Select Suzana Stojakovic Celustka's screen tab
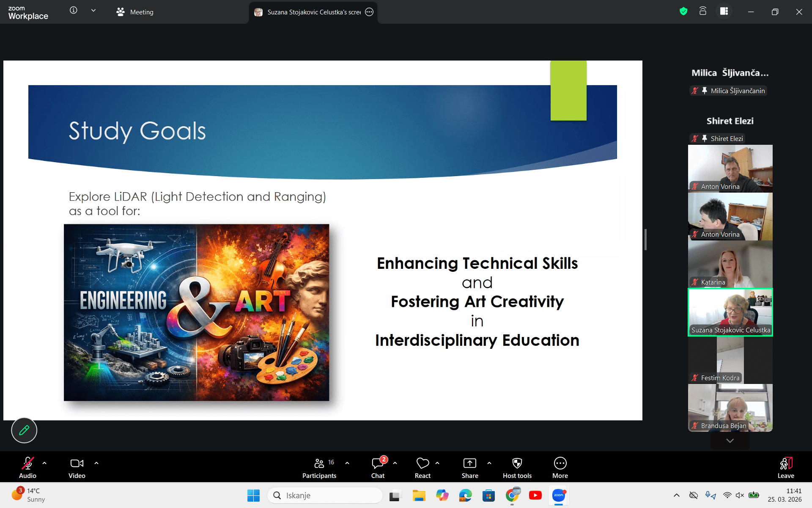Image resolution: width=812 pixels, height=508 pixels. click(313, 12)
